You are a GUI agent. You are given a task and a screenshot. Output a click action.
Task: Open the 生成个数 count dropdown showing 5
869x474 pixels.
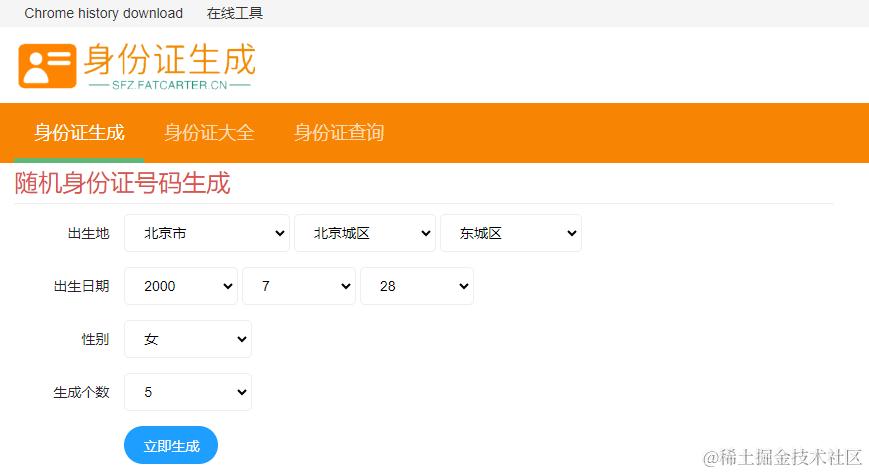[188, 392]
